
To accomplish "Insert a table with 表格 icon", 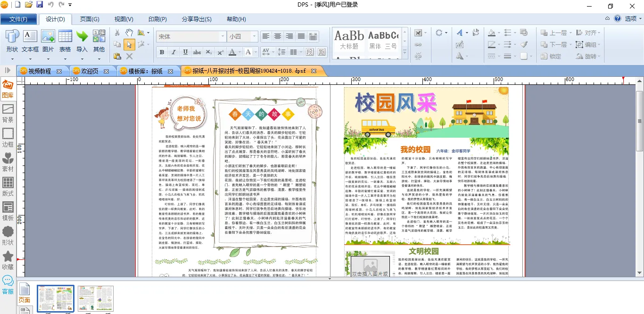I will (x=65, y=41).
